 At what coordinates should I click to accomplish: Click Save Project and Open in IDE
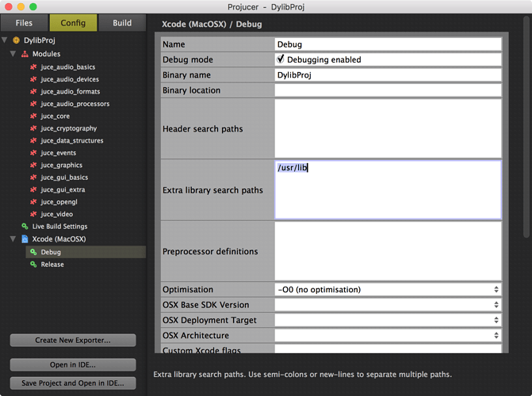73,383
